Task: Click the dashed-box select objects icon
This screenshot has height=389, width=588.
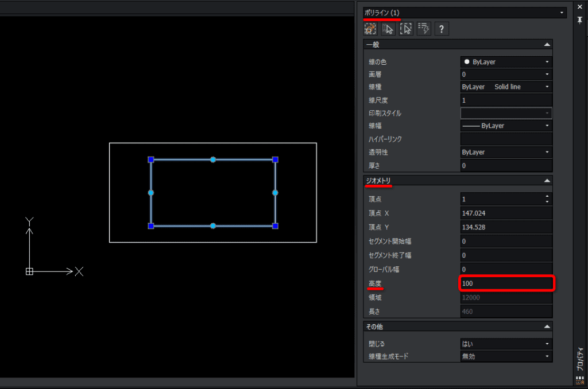Action: [406, 29]
